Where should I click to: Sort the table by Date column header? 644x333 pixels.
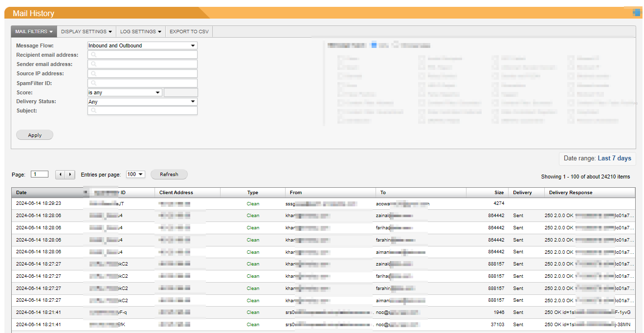(22, 193)
